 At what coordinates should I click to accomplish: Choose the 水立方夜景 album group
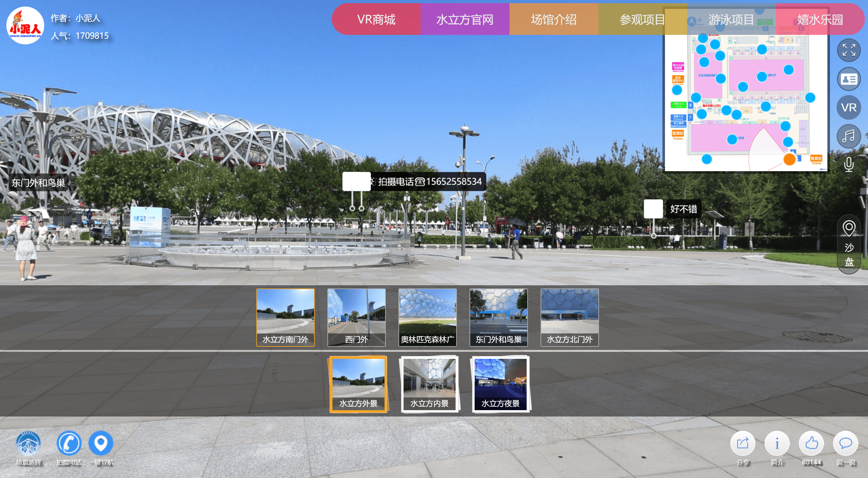[500, 384]
